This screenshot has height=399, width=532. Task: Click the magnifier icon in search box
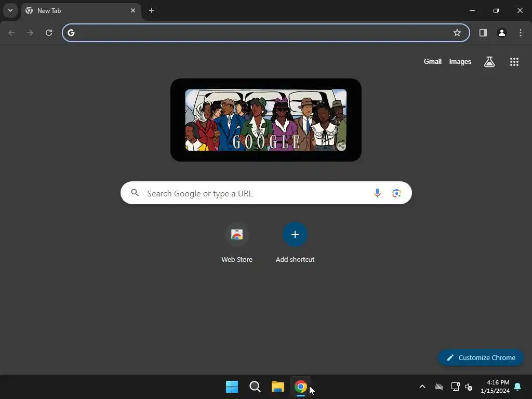[x=135, y=193]
